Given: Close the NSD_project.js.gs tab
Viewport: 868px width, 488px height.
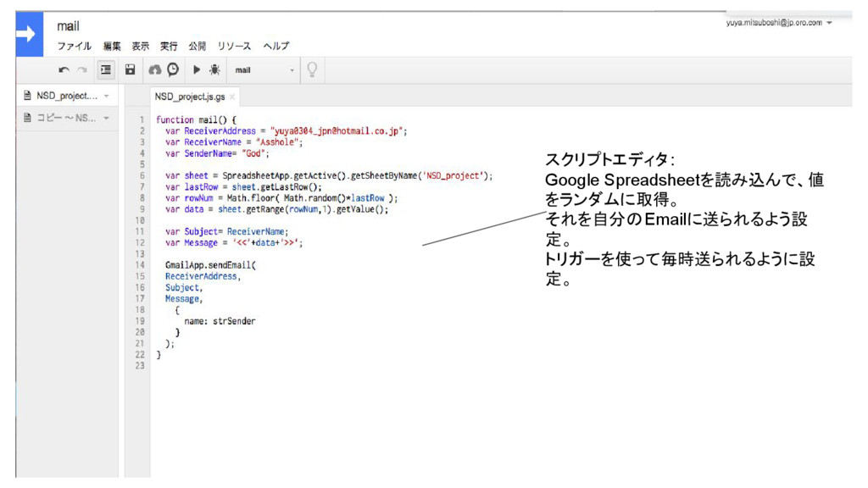Looking at the screenshot, I should tap(232, 97).
